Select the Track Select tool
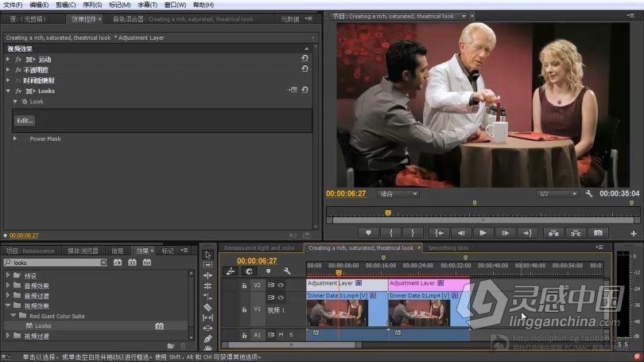 pos(208,265)
